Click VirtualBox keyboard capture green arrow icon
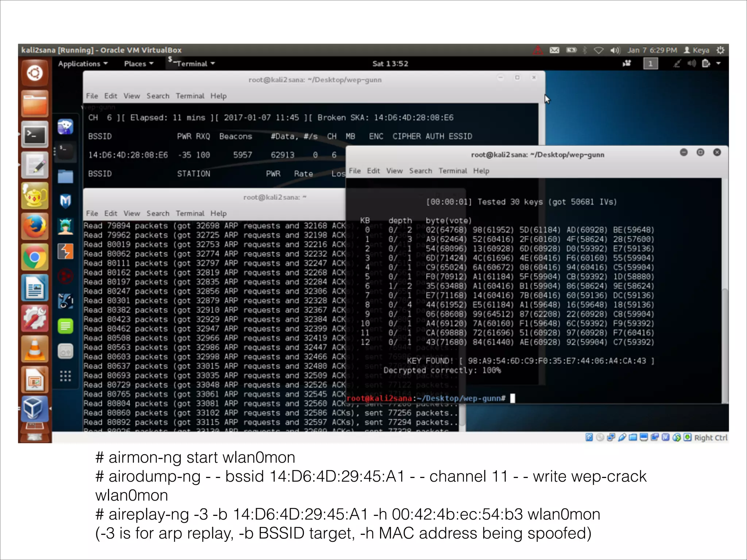The height and width of the screenshot is (560, 747). 688,437
